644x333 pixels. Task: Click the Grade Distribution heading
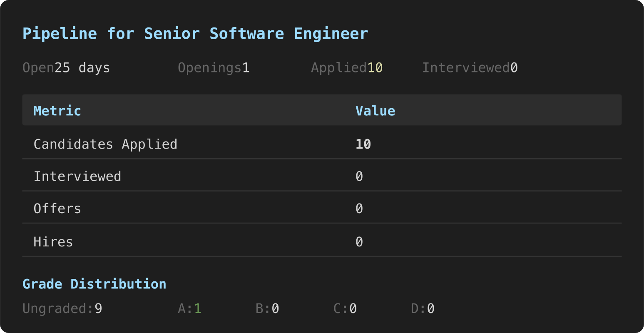(x=94, y=284)
